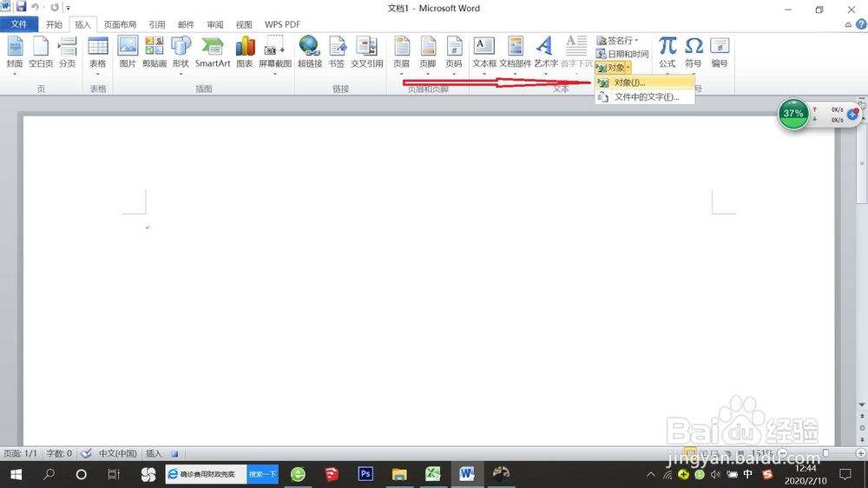Screen dimensions: 868x488
Task: Choose Object (对象(J)...) from the dropdown menu
Action: click(x=645, y=82)
